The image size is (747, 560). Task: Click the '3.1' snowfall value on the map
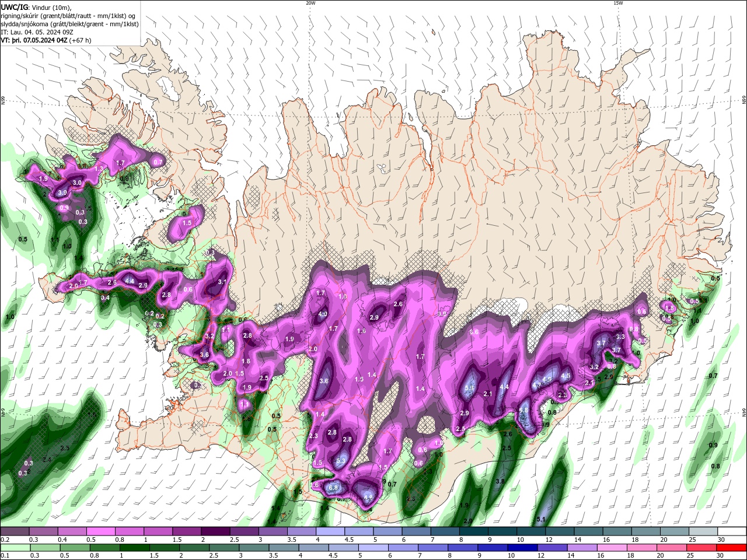pos(222,282)
